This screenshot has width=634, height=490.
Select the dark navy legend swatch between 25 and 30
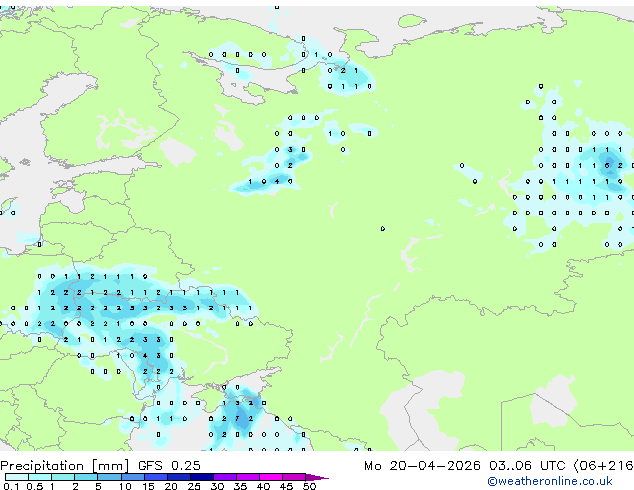202,477
